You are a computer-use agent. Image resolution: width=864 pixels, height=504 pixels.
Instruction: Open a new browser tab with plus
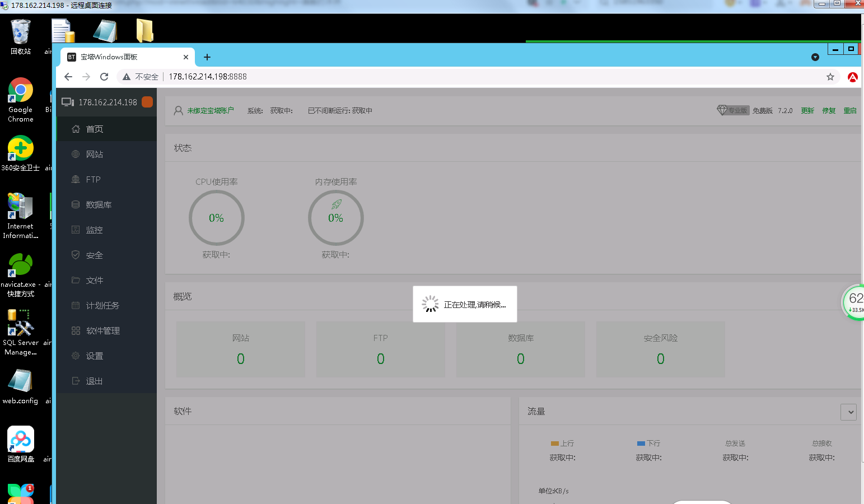pyautogui.click(x=207, y=57)
